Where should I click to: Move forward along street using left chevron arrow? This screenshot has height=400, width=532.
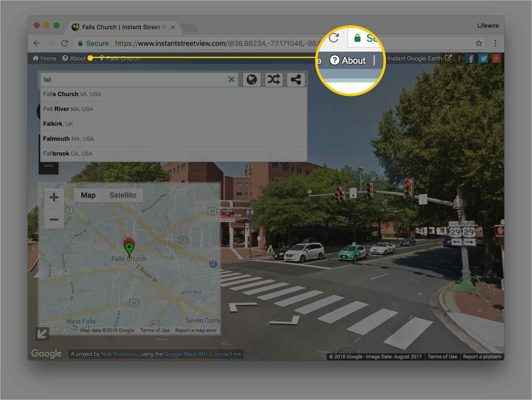point(243,307)
